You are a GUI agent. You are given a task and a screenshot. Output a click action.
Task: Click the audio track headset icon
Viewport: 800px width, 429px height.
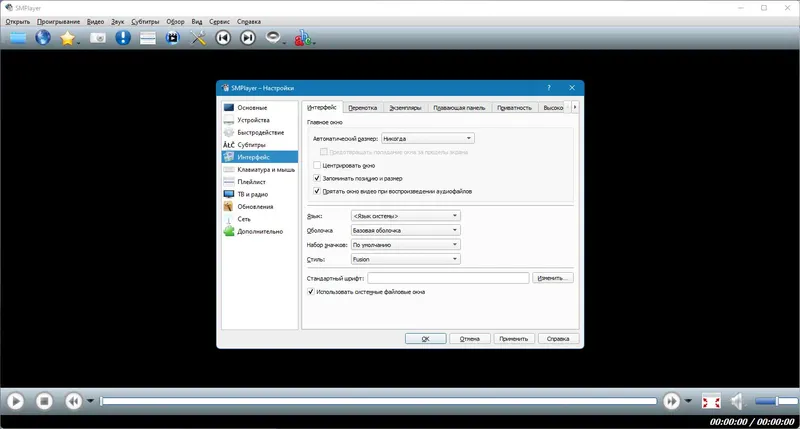pyautogui.click(x=273, y=38)
